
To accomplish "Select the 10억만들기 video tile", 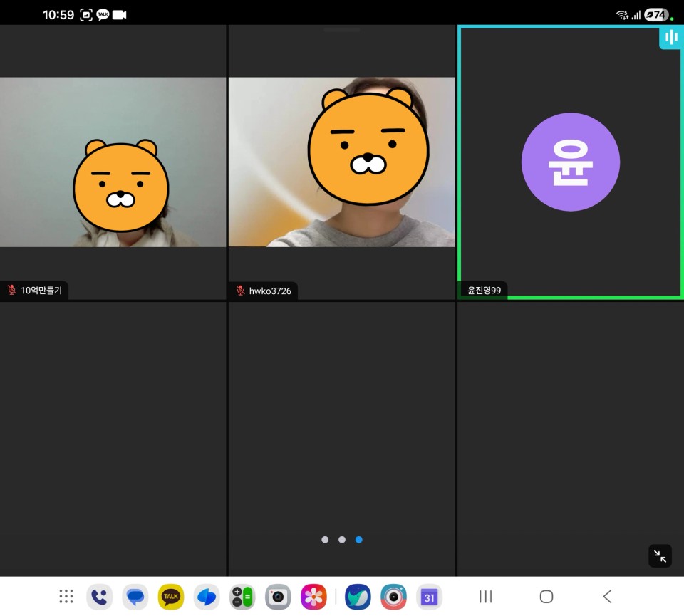I will pos(113,162).
